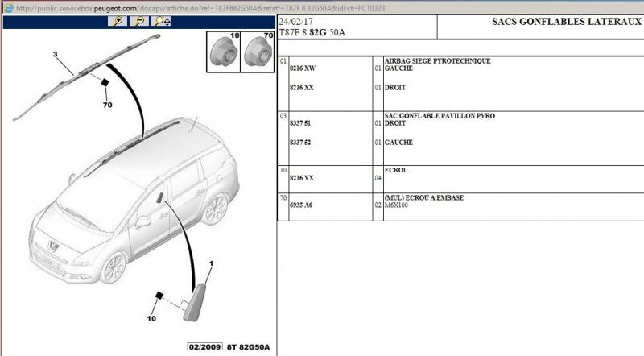The width and height of the screenshot is (644, 356).
Task: Click SAC GONFLABLE PAVILLON PYRO description
Action: pos(440,116)
